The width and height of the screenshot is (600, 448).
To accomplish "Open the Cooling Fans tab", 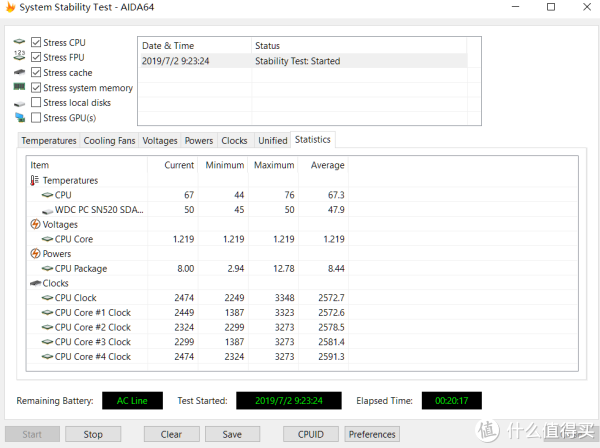I will coord(109,140).
